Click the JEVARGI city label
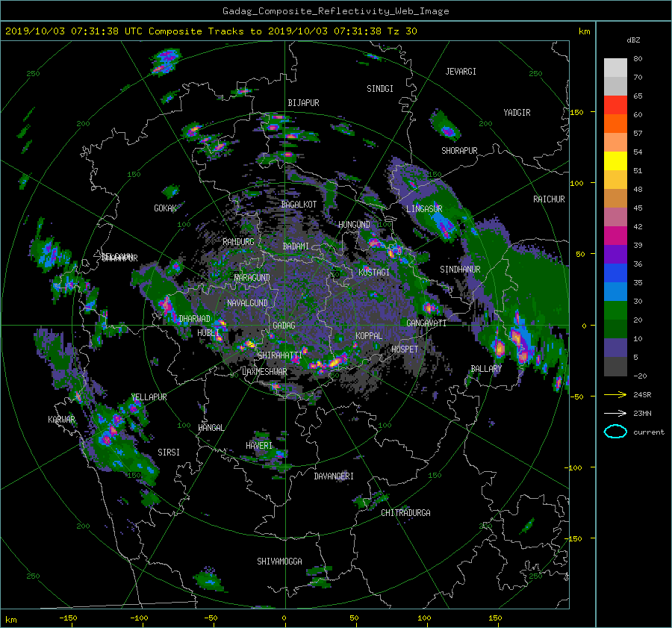The image size is (672, 628). pos(461,72)
